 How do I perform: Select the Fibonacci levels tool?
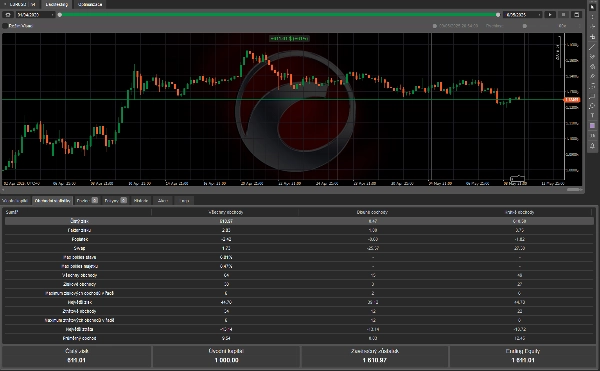click(592, 86)
